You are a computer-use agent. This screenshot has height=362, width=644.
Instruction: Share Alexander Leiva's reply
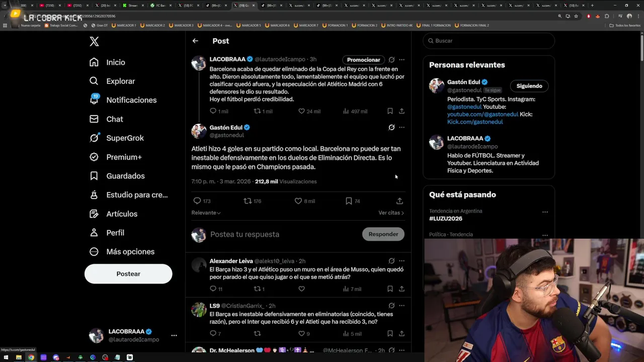(x=401, y=289)
